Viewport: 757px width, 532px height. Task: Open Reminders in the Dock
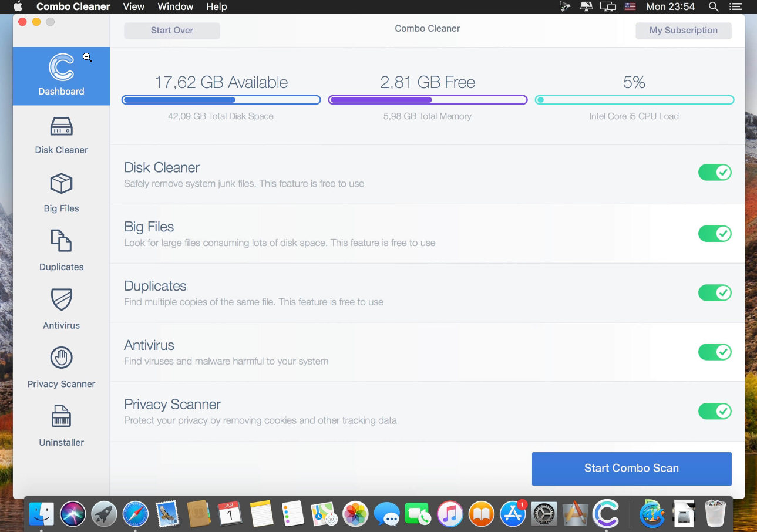pos(292,514)
